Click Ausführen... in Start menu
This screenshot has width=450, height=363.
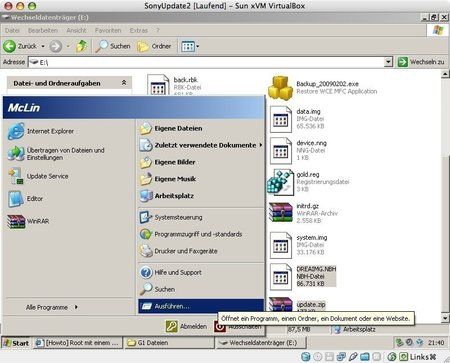click(x=201, y=306)
